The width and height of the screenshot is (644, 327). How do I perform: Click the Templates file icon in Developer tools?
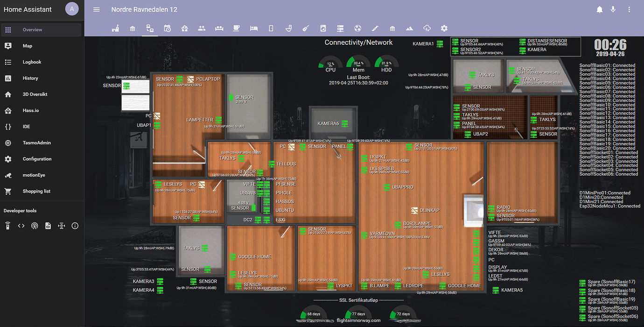pos(48,226)
